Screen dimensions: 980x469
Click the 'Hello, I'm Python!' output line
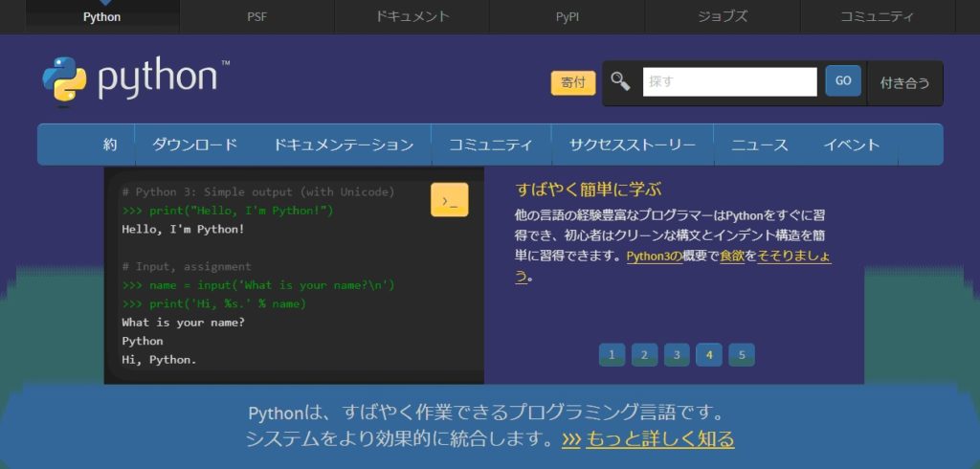pos(183,229)
